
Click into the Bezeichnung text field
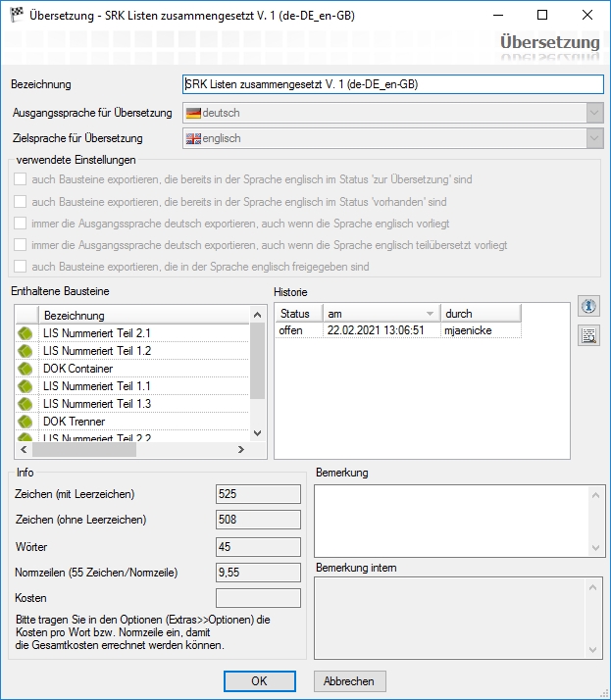point(393,84)
